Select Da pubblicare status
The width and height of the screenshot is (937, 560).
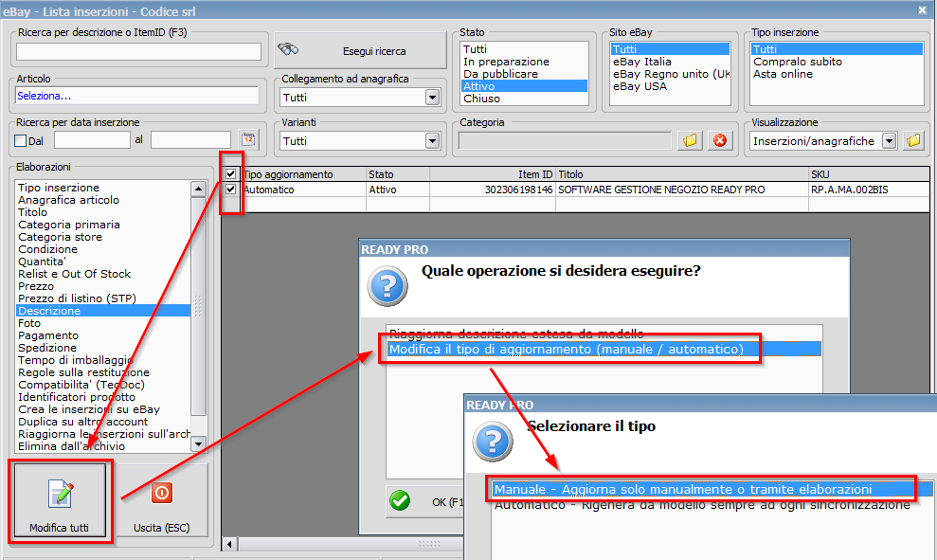[524, 74]
